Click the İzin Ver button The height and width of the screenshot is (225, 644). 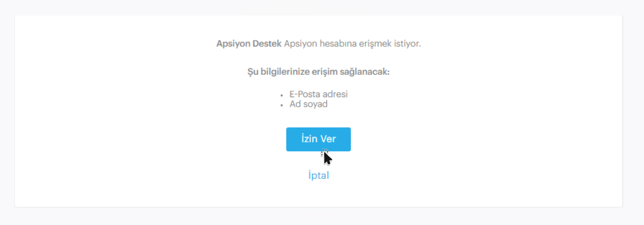318,139
